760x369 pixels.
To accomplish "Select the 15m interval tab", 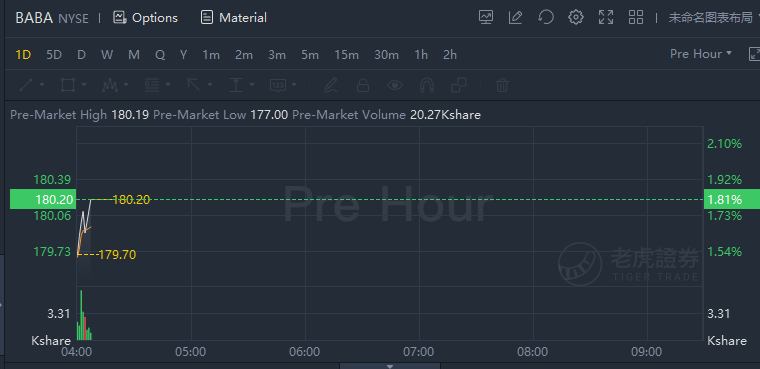I will pyautogui.click(x=346, y=55).
